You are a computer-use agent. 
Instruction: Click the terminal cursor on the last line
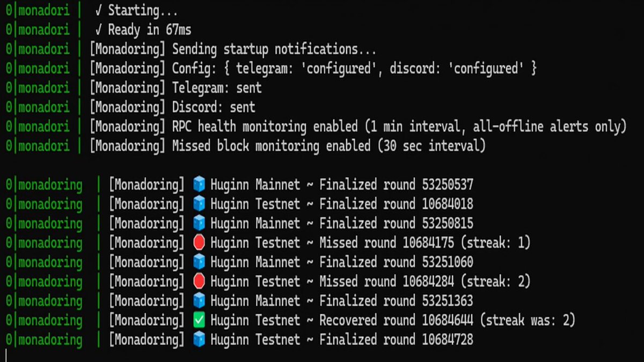pyautogui.click(x=6, y=355)
